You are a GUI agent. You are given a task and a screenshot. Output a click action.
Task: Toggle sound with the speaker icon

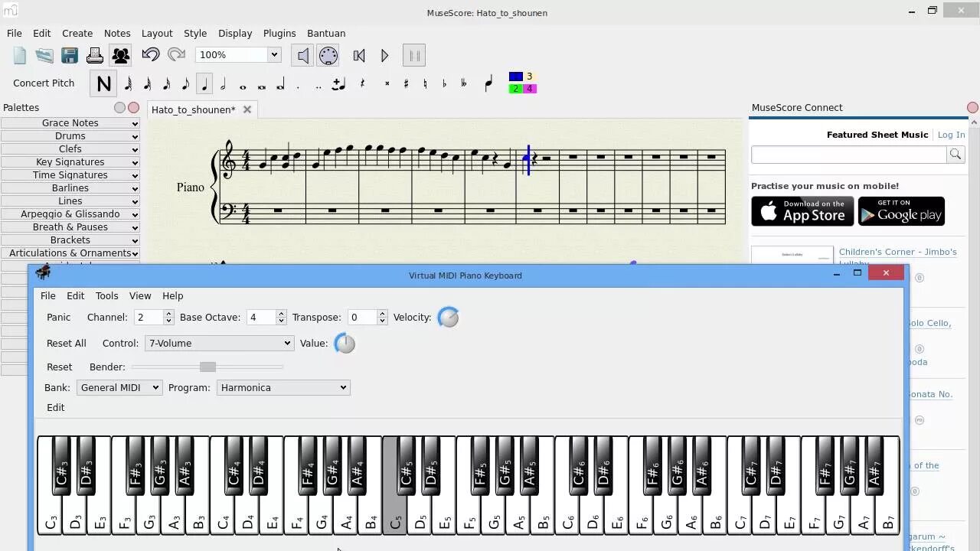click(303, 55)
